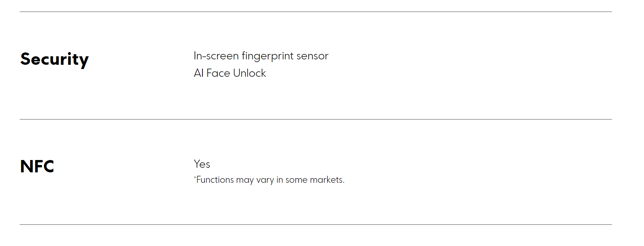Image resolution: width=644 pixels, height=246 pixels.
Task: Click the word "Face" in Security specs
Action: [x=218, y=73]
